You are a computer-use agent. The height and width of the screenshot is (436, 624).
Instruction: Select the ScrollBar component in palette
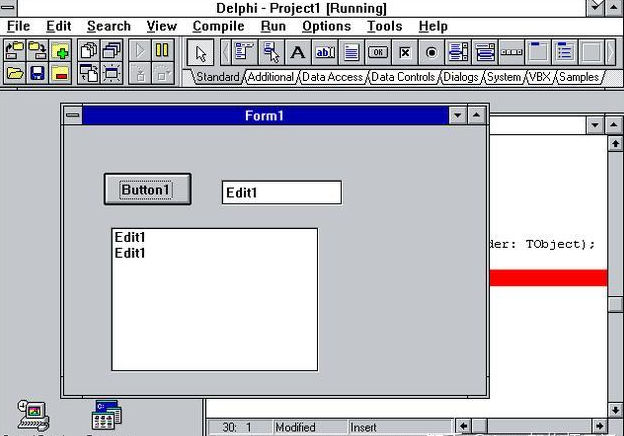(x=511, y=52)
